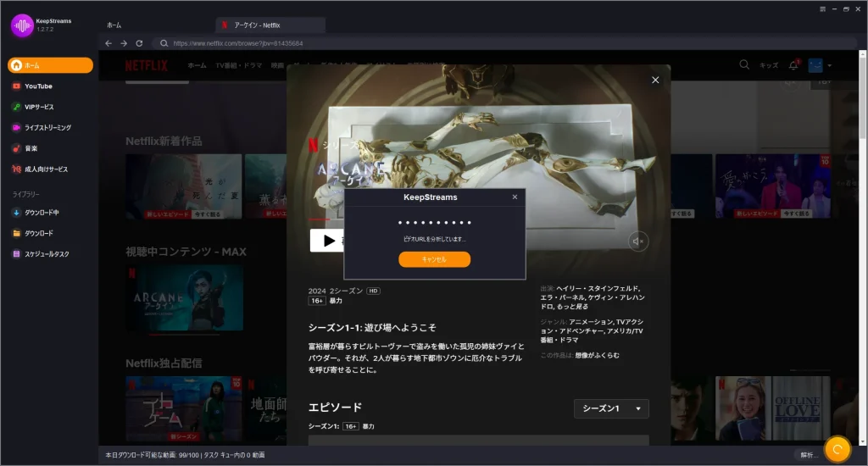Click アニメーション genre link
868x466 pixels.
point(591,322)
